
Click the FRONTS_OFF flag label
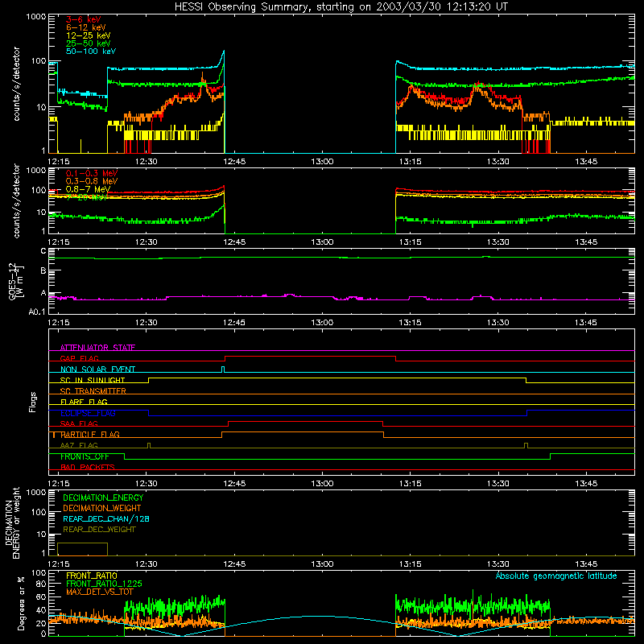click(85, 456)
